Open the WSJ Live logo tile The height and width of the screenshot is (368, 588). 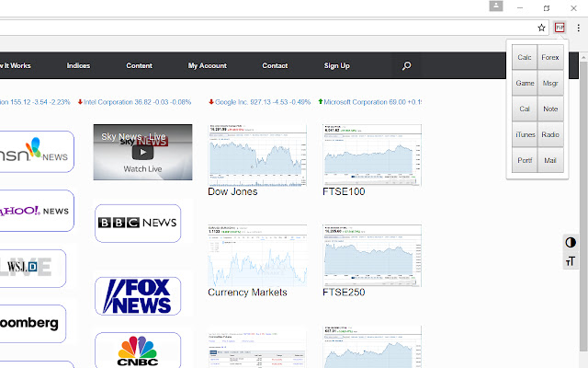[x=33, y=268]
